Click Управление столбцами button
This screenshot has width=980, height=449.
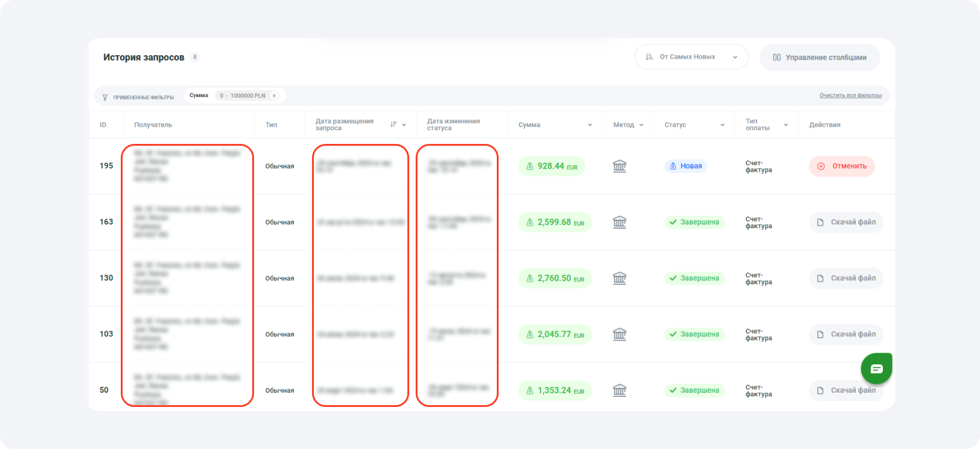tap(820, 57)
